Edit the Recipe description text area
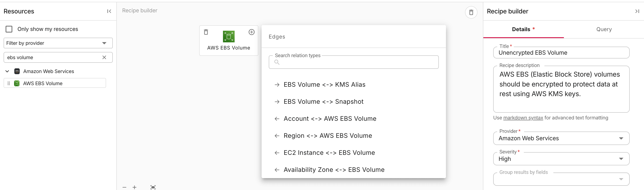 click(561, 89)
